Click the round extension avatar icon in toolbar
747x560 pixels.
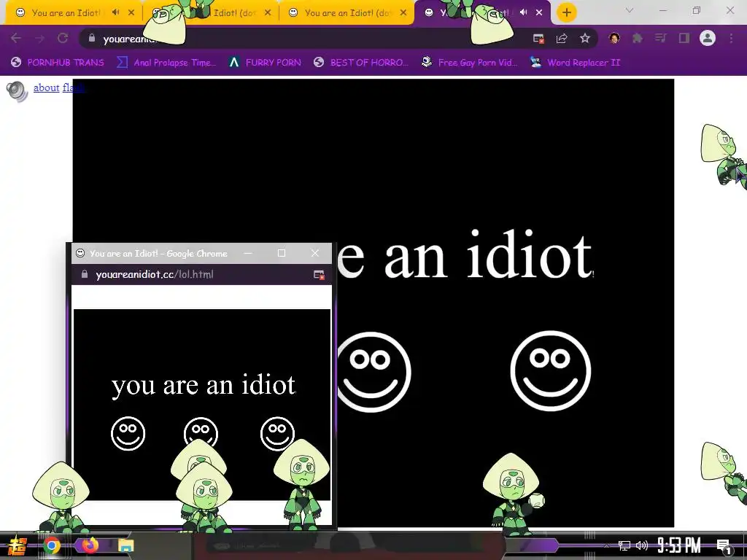(x=614, y=38)
